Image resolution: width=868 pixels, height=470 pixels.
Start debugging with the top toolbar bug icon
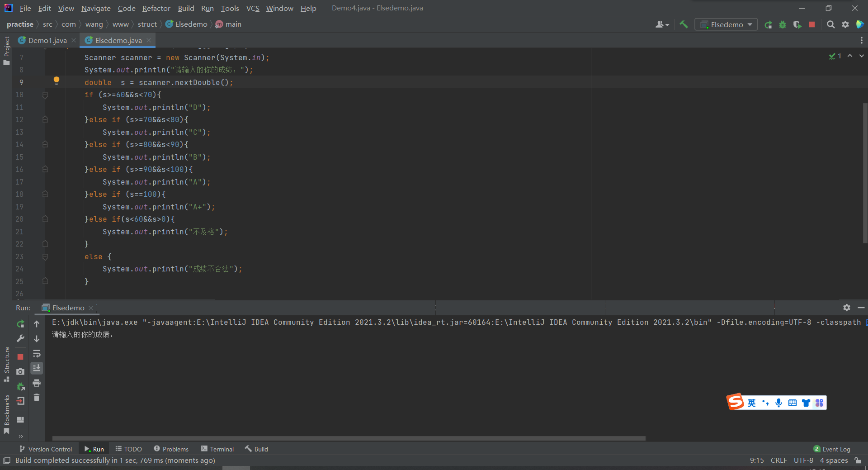click(x=783, y=24)
